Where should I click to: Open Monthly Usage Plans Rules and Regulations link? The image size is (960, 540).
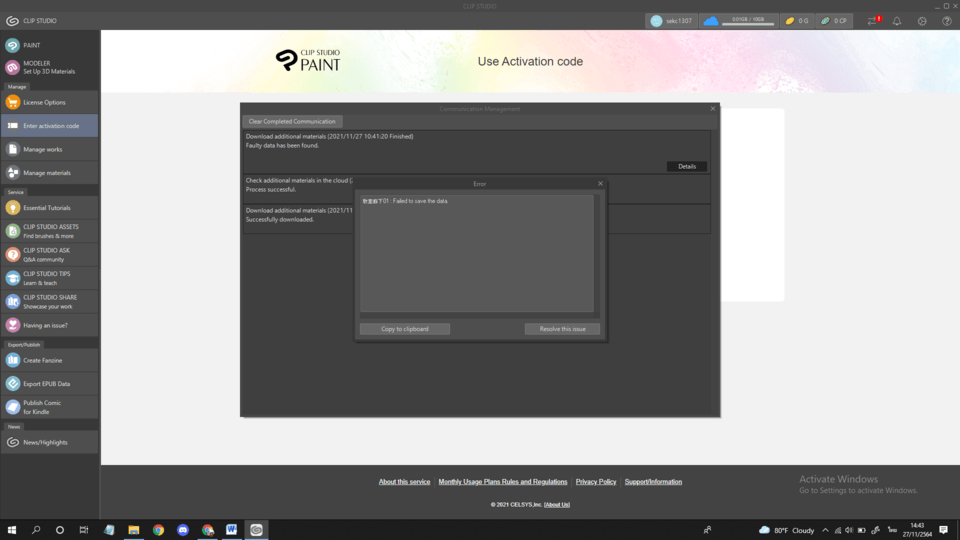click(x=503, y=482)
